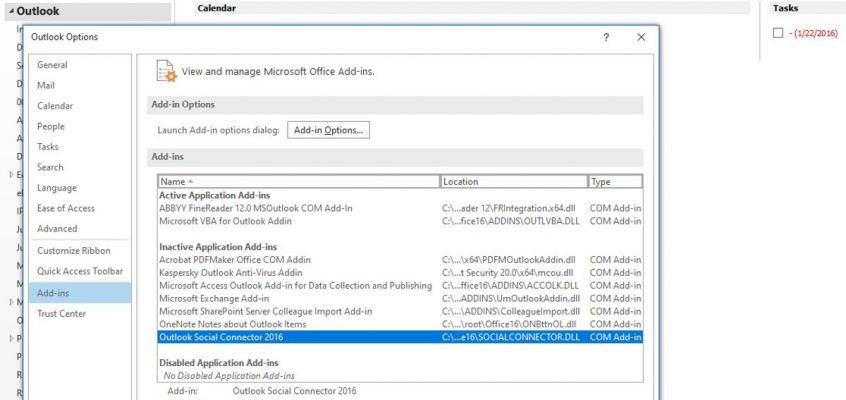
Task: Click the ColleagueImport.dll location cell
Action: click(511, 311)
